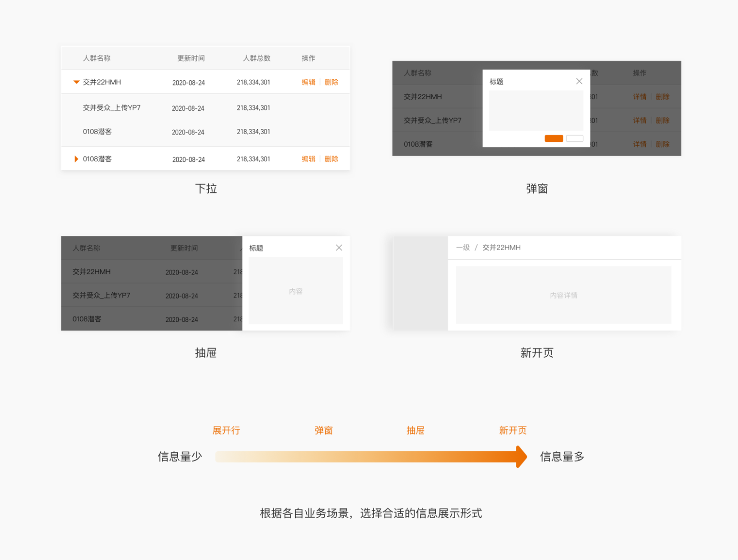Select the 弹窗 option on the spectrum
The image size is (738, 560).
tap(323, 430)
